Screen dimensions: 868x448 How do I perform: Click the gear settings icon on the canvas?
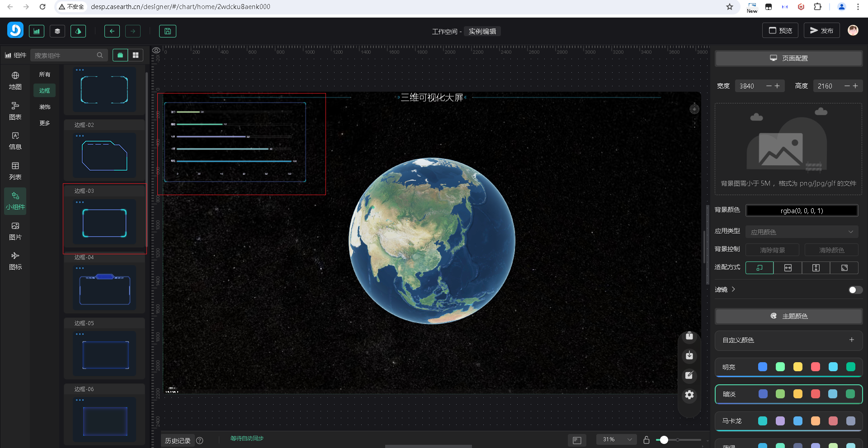tap(689, 395)
